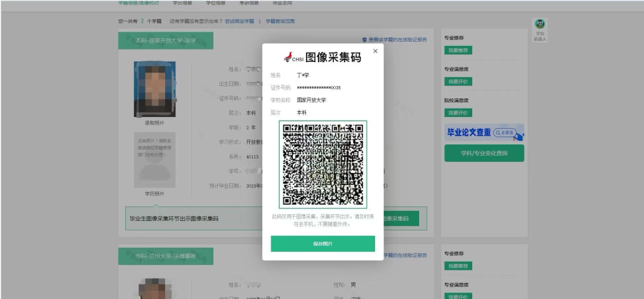Viewport: 644px width, 299px height.
Task: Click 我要推荐 under 专业推荐 on the 国家开放大学 card
Action: tap(458, 50)
